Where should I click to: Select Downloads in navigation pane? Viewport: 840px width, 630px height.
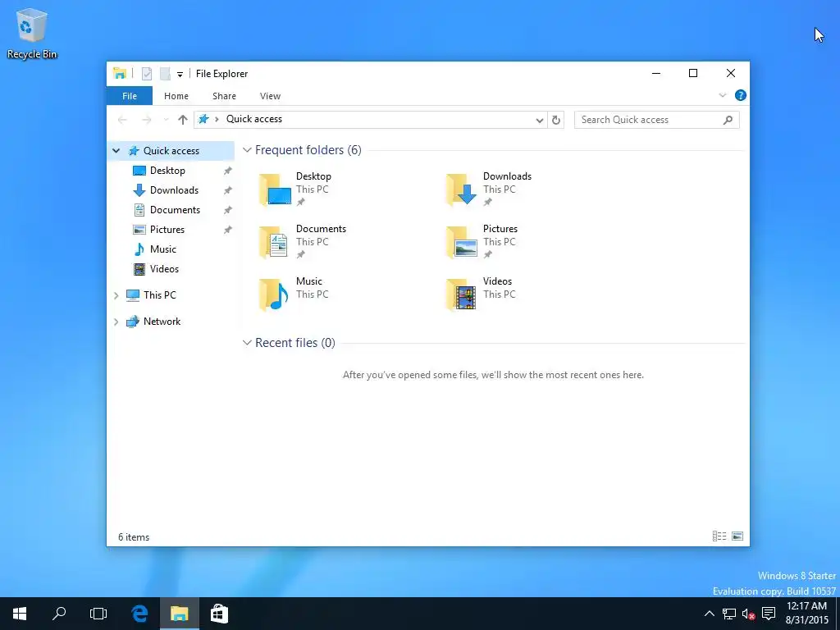(166, 190)
